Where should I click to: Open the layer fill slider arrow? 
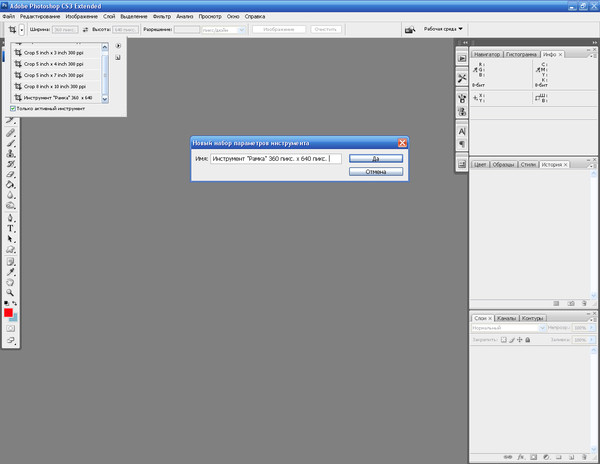point(592,340)
